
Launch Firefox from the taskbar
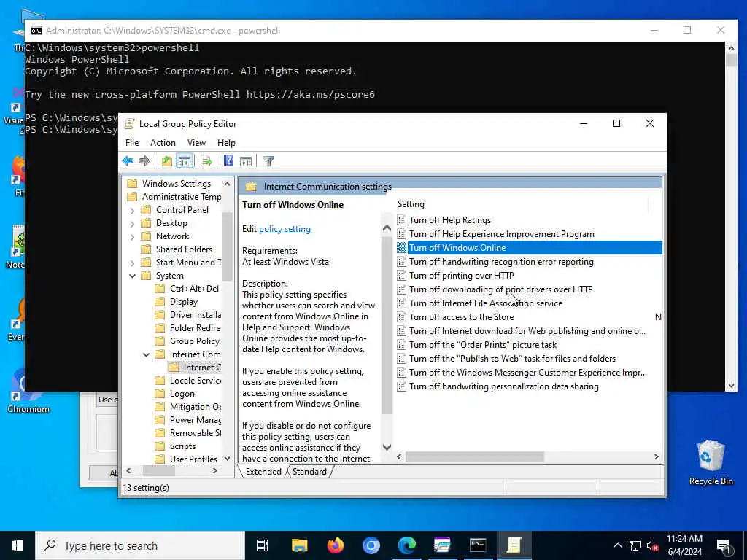pos(336,545)
